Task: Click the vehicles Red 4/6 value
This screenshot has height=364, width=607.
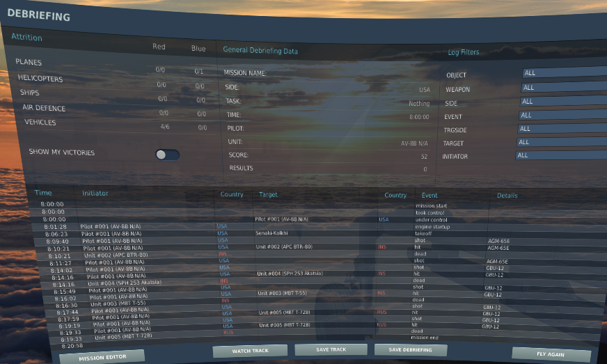Action: pos(165,127)
